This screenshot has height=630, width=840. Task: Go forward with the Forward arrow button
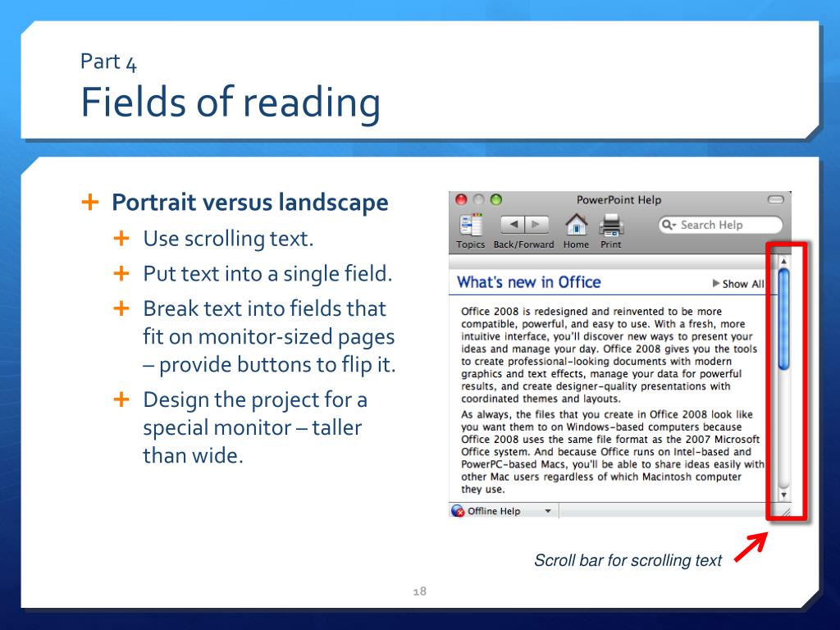(x=536, y=225)
